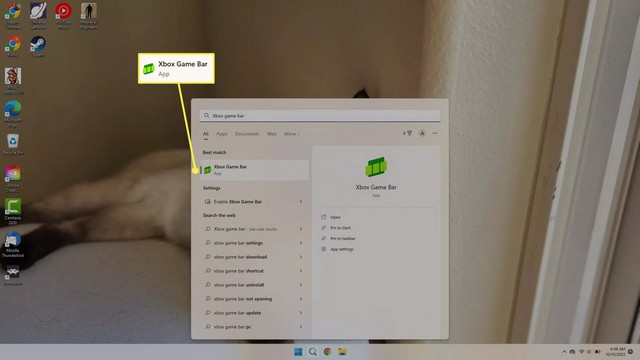Screen dimensions: 640x360
Task: Click the taskbar search magnifier
Action: pos(313,352)
